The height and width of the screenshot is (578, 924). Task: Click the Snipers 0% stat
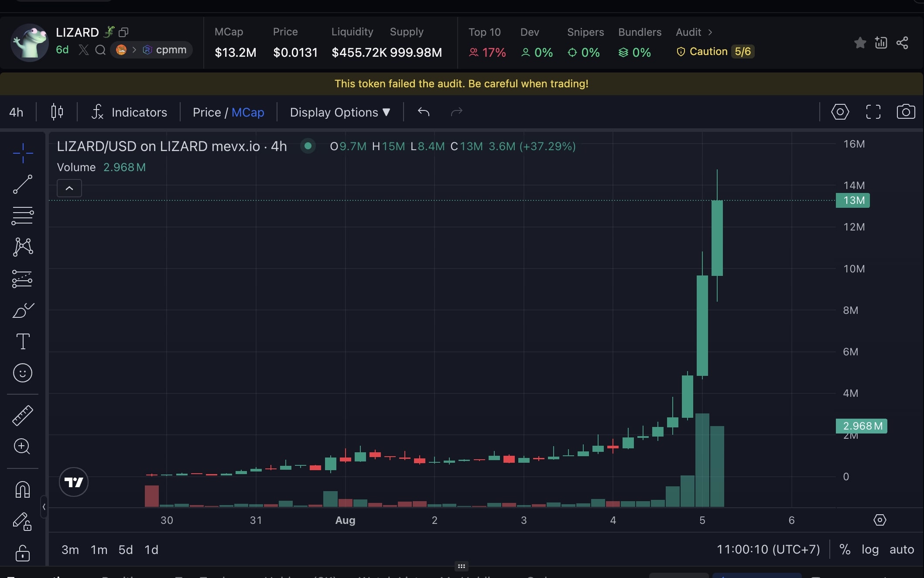[585, 43]
